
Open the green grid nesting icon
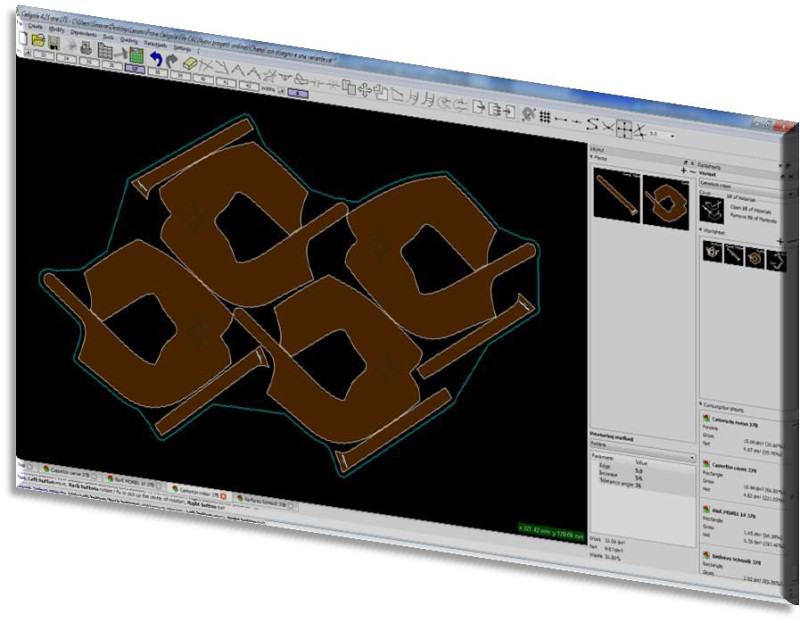136,55
